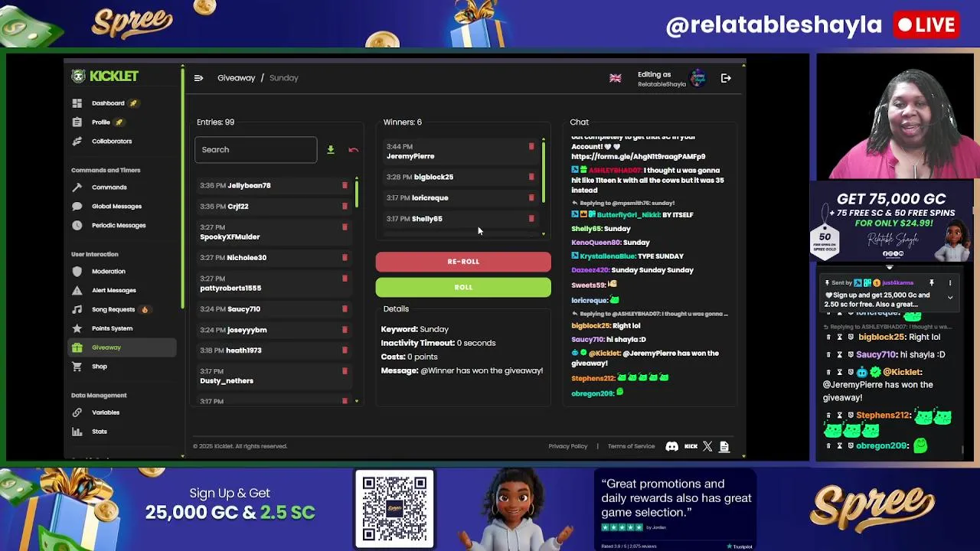Open the Google Forms link in chat
The image size is (980, 551).
[x=638, y=157]
